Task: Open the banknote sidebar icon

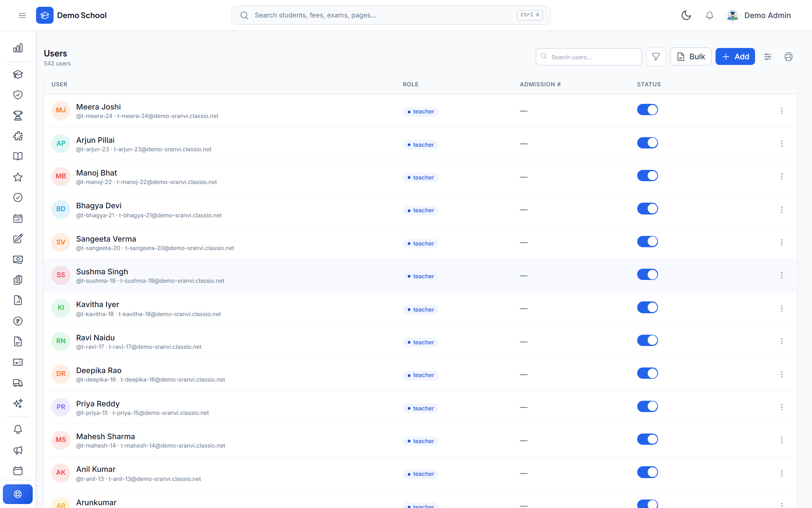Action: click(x=18, y=259)
